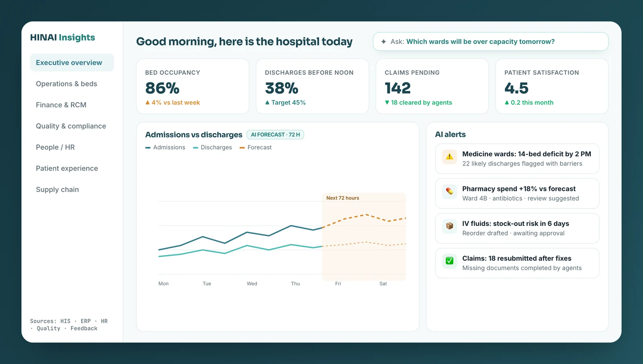Open the Discharges Before Noon card
643x364 pixels.
click(x=313, y=86)
